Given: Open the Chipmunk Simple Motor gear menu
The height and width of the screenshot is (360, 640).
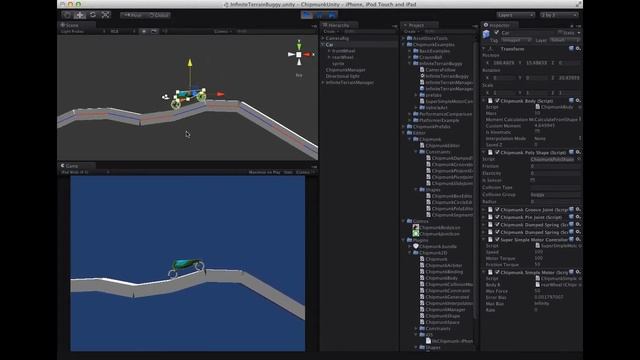Looking at the screenshot, I should click(578, 272).
